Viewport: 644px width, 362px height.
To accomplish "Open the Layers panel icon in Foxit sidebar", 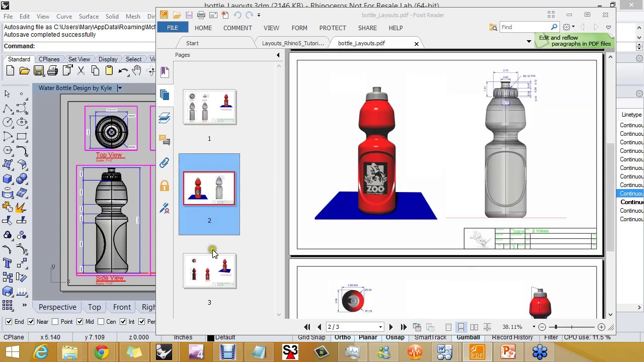I will [x=165, y=118].
